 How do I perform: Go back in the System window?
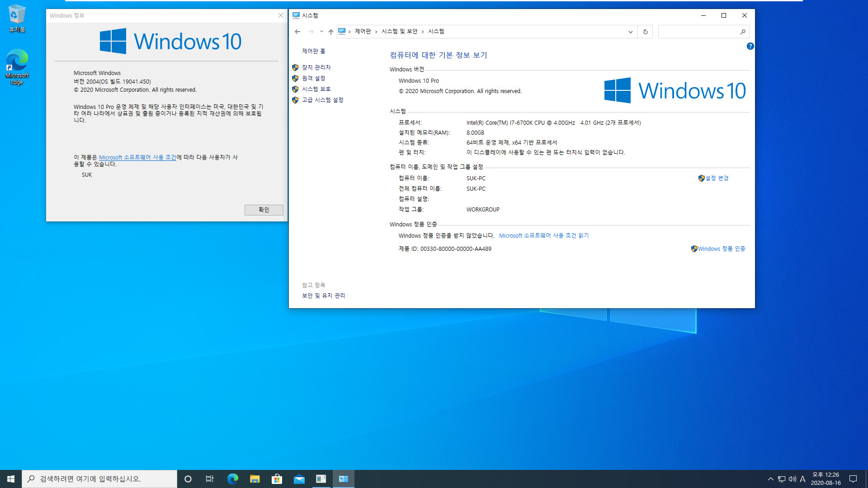pos(297,32)
